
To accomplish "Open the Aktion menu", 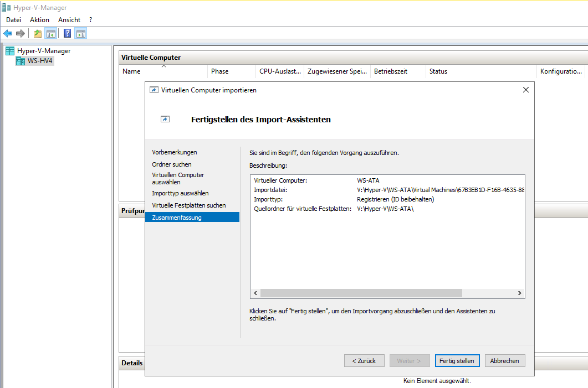I will pyautogui.click(x=39, y=20).
